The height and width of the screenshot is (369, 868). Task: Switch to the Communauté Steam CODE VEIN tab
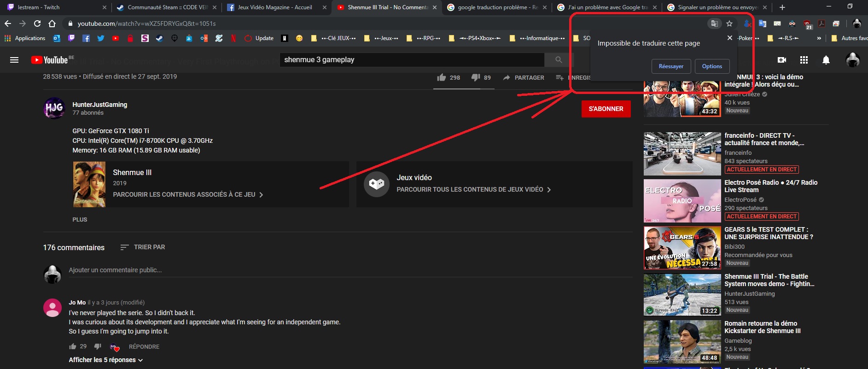tap(165, 7)
